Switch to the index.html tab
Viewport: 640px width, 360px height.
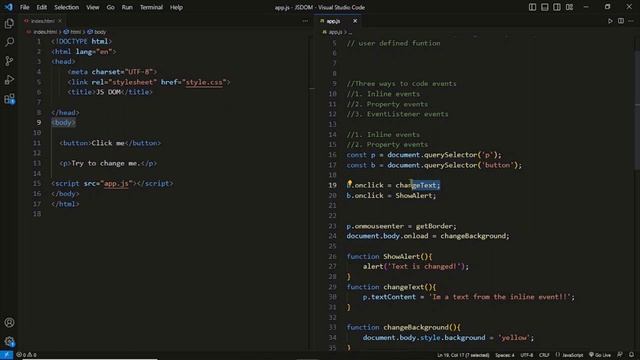click(x=42, y=21)
